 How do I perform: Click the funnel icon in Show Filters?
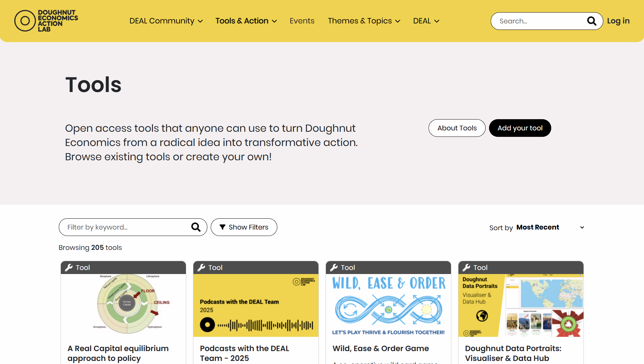(223, 227)
